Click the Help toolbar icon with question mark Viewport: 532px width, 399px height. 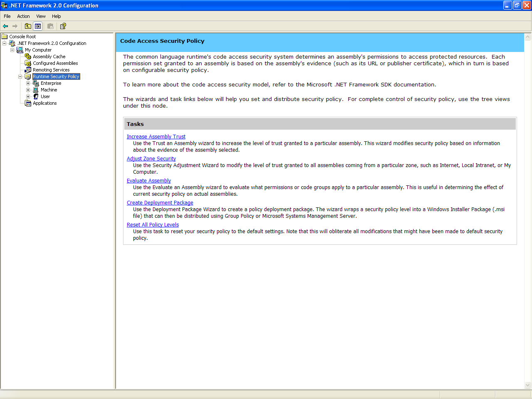coord(63,26)
